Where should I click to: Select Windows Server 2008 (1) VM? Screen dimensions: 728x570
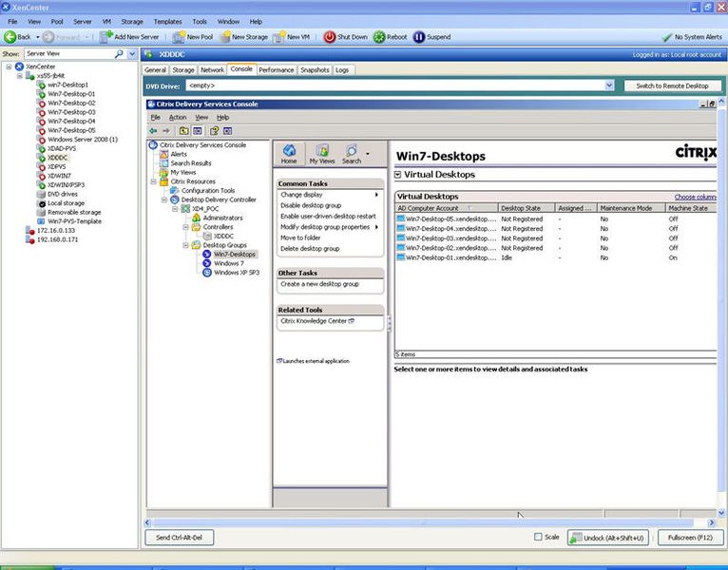click(83, 140)
